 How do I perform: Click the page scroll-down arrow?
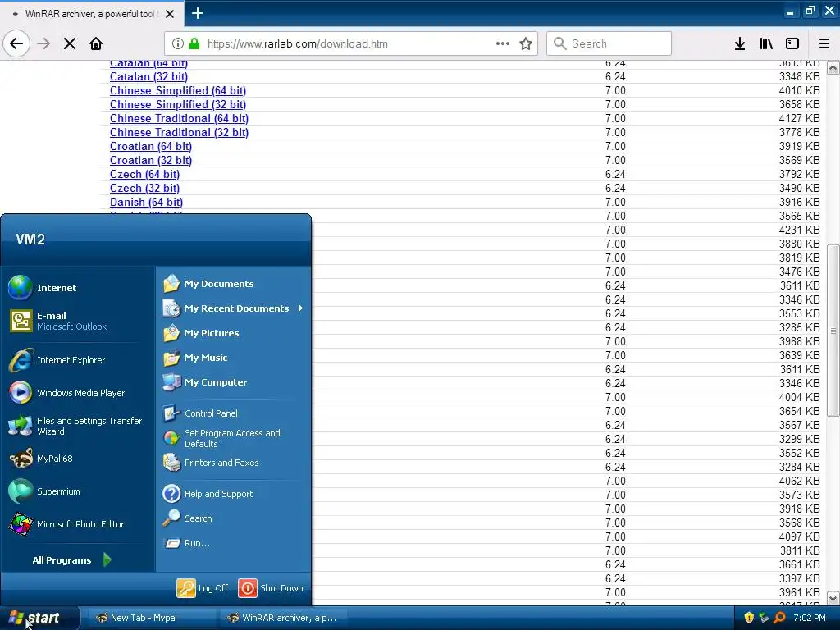pos(833,598)
